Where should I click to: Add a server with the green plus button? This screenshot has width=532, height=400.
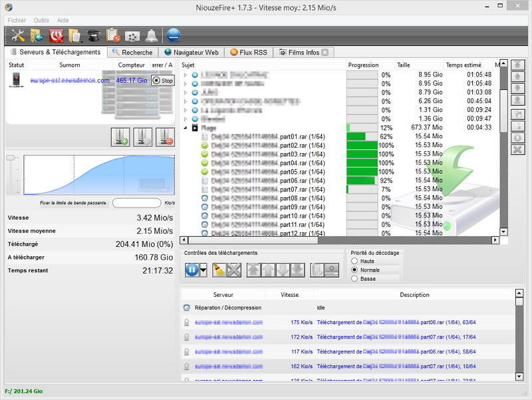tap(120, 137)
